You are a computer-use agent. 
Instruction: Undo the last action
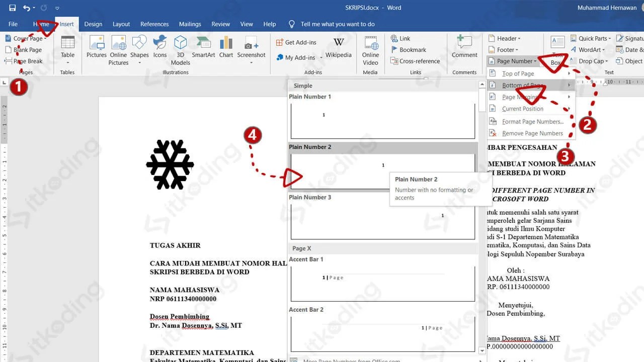pyautogui.click(x=26, y=8)
